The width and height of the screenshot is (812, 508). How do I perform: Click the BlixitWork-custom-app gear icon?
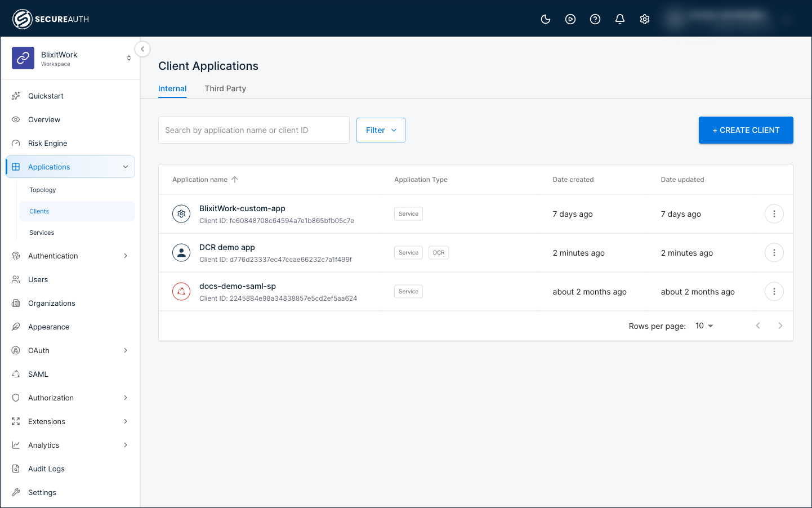coord(181,214)
